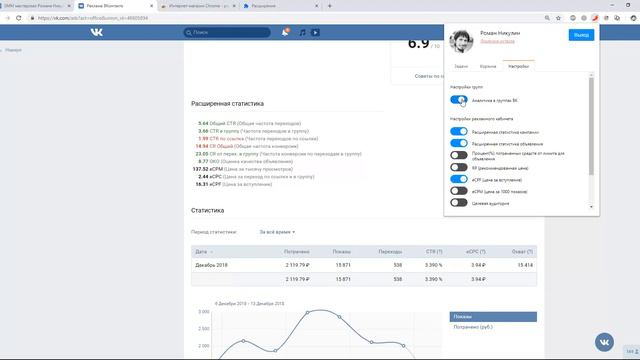This screenshot has width=640, height=360.
Task: Click the Декабрь 2018 table row
Action: [364, 265]
